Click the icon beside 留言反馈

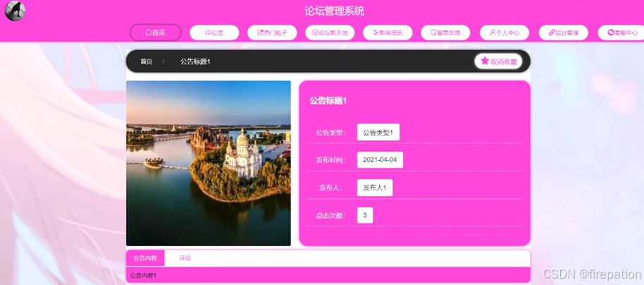[434, 32]
